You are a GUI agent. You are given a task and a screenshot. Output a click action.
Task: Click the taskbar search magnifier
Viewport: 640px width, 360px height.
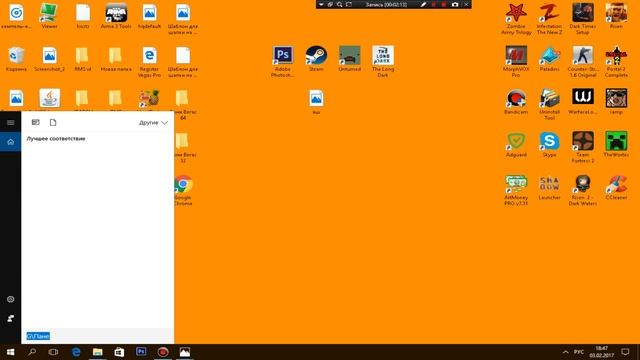32,352
